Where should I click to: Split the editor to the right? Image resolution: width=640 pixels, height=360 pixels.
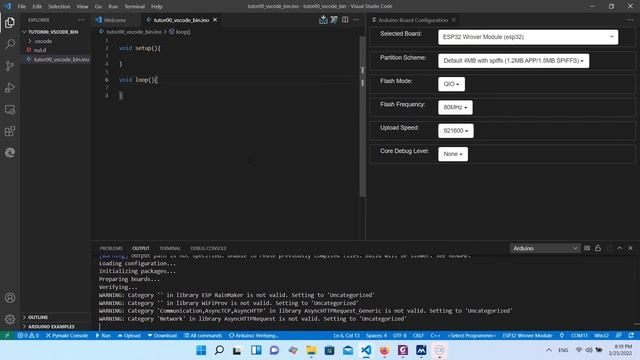345,20
